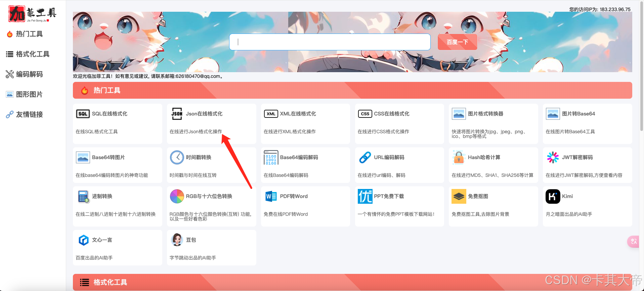Click text 在线进行JWT解密解码,方便查看内容
Image resolution: width=644 pixels, height=291 pixels.
pos(584,175)
